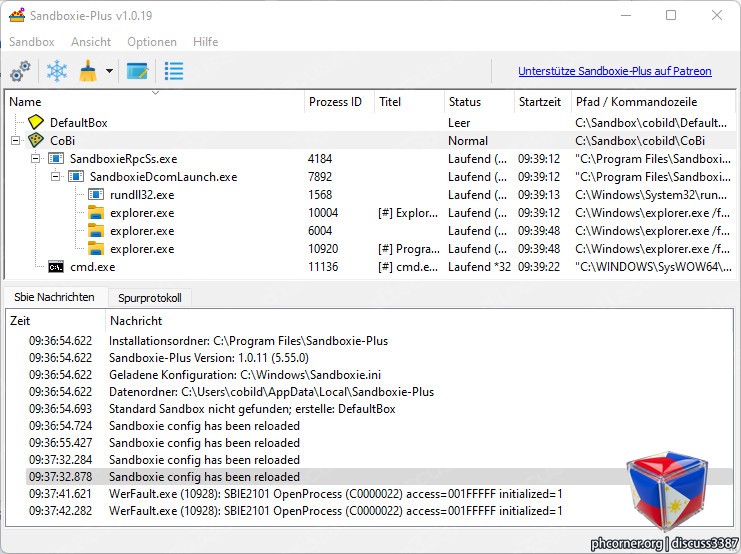Click the Sandboxie-Plus app icon in title bar
741x554 pixels.
coord(17,15)
